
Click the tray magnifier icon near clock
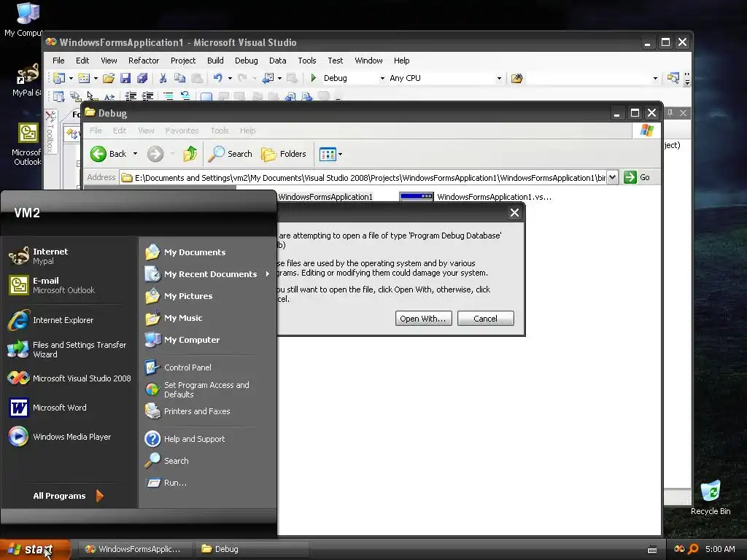pyautogui.click(x=693, y=549)
